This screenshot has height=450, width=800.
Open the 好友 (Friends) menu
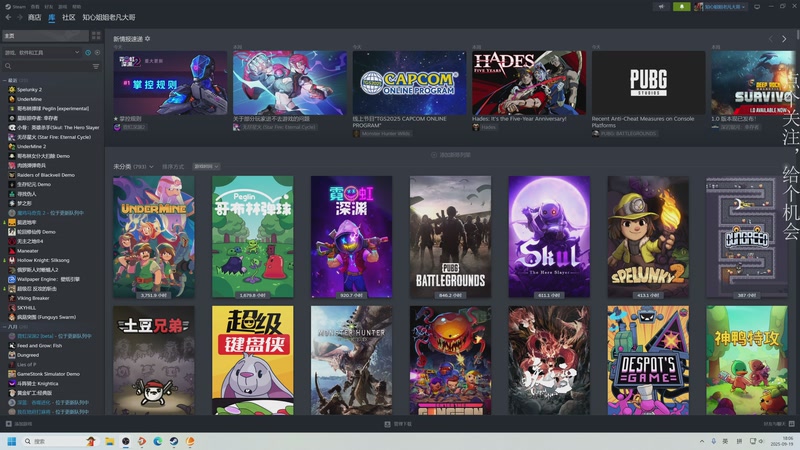48,7
